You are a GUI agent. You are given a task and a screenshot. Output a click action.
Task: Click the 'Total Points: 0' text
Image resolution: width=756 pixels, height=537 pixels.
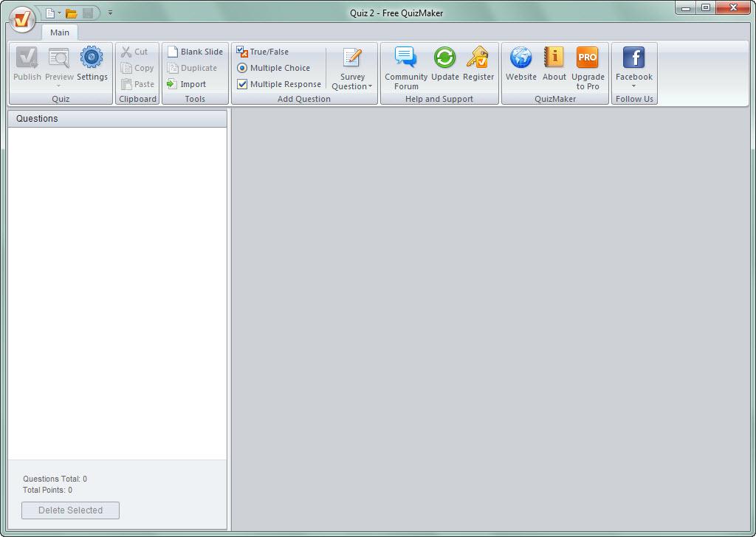pyautogui.click(x=47, y=490)
